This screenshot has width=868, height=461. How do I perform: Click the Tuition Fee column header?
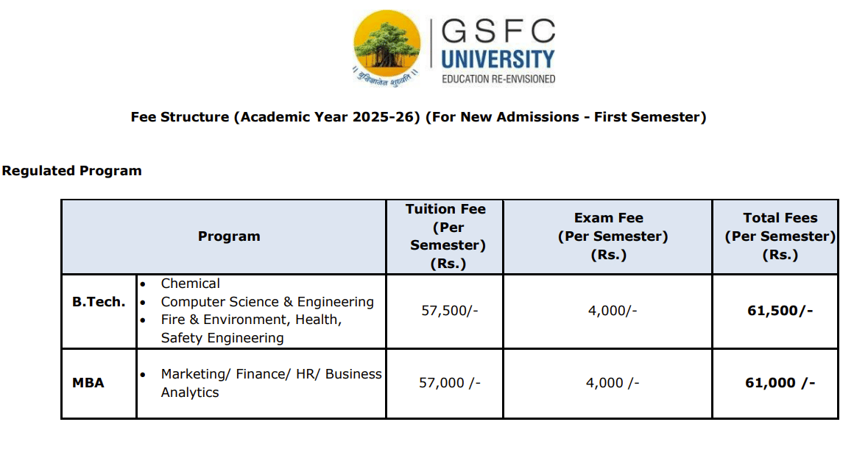pyautogui.click(x=445, y=236)
